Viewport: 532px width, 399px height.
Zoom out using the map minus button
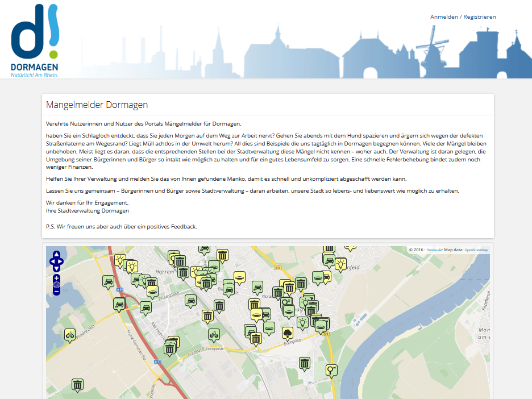(x=56, y=292)
